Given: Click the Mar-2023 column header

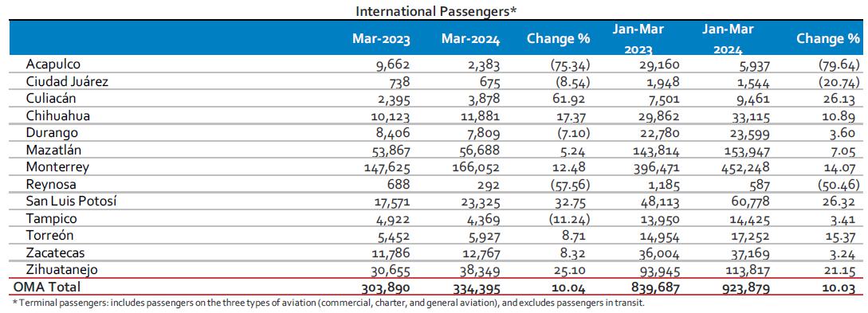Looking at the screenshot, I should [381, 39].
